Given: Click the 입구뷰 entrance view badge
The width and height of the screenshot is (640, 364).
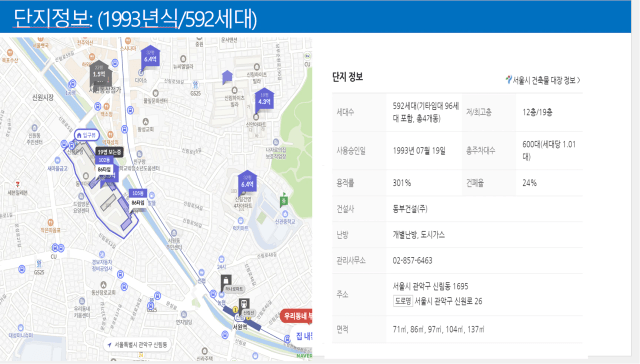Looking at the screenshot, I should point(87,135).
